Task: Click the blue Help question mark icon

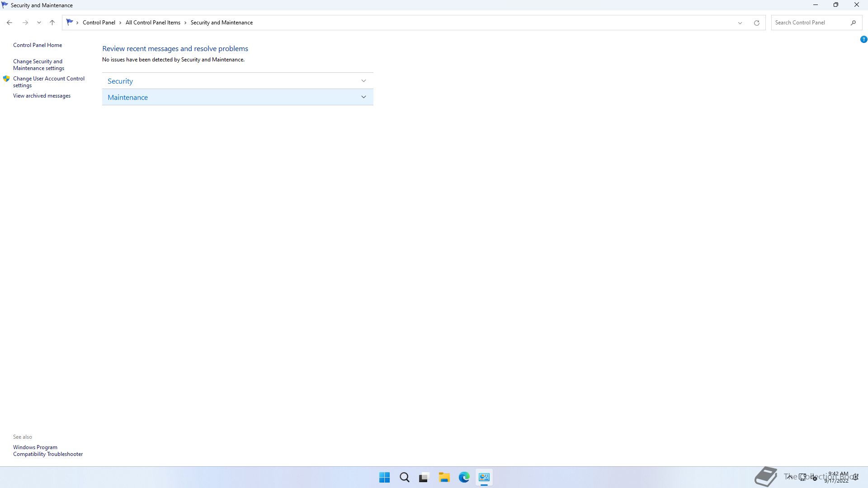Action: coord(863,40)
